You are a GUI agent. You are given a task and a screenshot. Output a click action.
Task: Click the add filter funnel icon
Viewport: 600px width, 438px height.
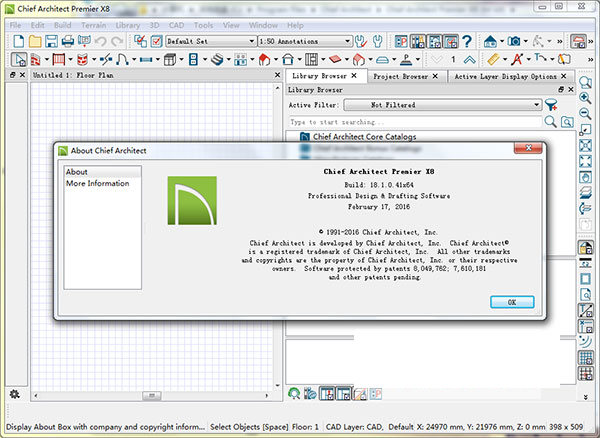click(551, 105)
